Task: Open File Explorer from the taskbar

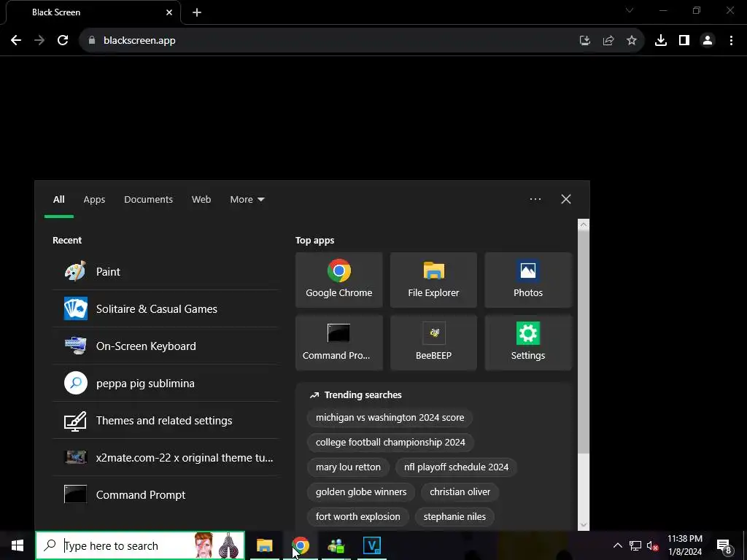Action: tap(264, 545)
